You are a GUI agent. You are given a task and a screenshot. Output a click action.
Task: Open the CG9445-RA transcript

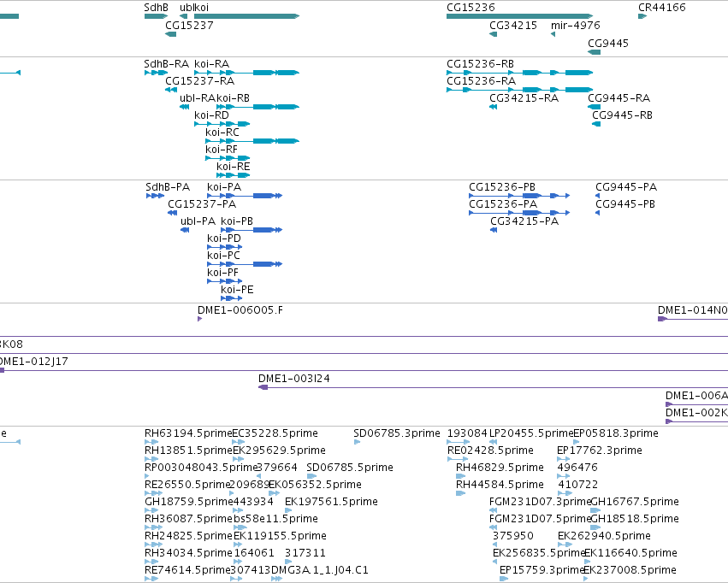coord(595,107)
